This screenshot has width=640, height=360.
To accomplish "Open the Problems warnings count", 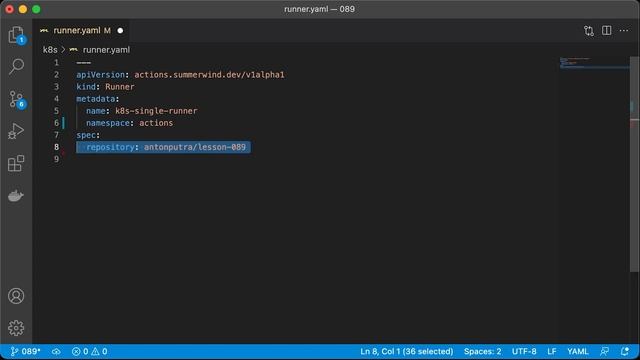I will [x=99, y=351].
